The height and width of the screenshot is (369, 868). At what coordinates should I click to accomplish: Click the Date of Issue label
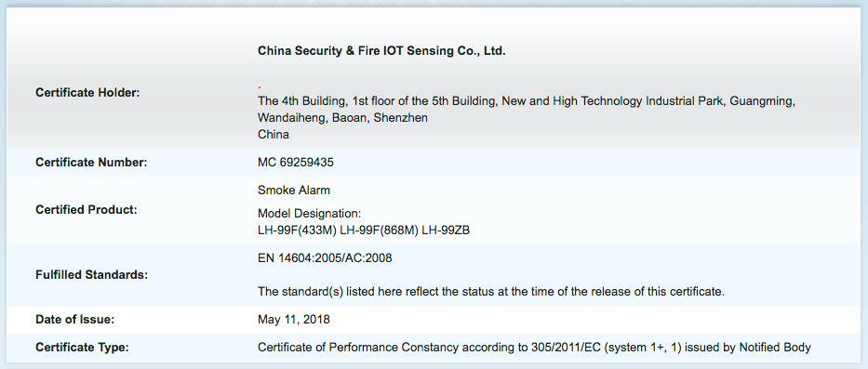pyautogui.click(x=74, y=320)
